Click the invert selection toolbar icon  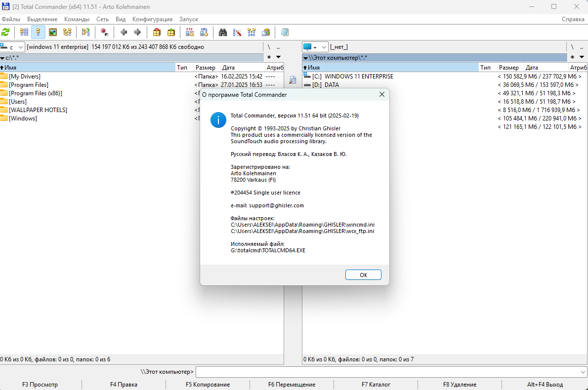pos(86,33)
